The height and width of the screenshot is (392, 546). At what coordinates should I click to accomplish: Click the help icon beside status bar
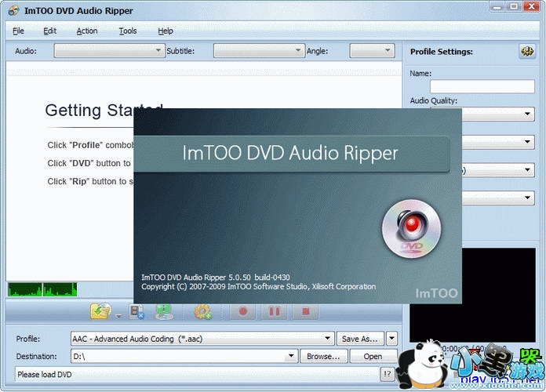coord(387,374)
